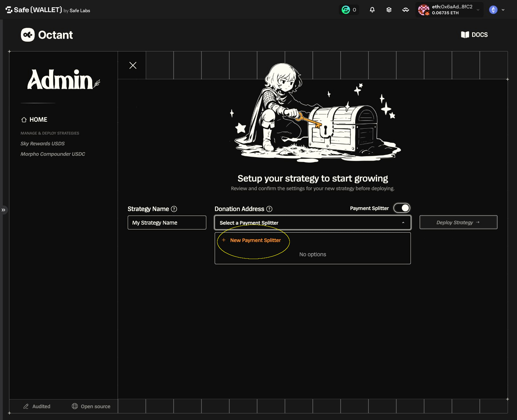Expand the Safe account selector

coord(478,10)
